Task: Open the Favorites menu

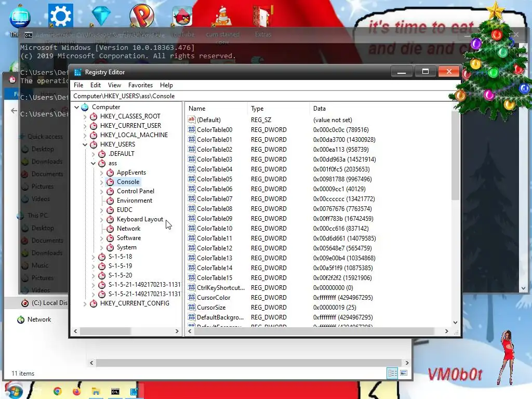Action: [x=140, y=85]
